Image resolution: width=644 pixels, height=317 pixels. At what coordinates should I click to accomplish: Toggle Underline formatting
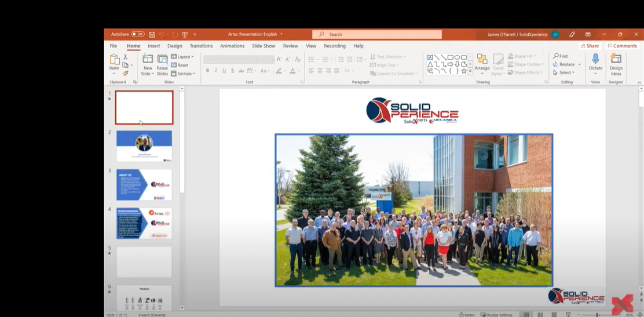pos(224,71)
